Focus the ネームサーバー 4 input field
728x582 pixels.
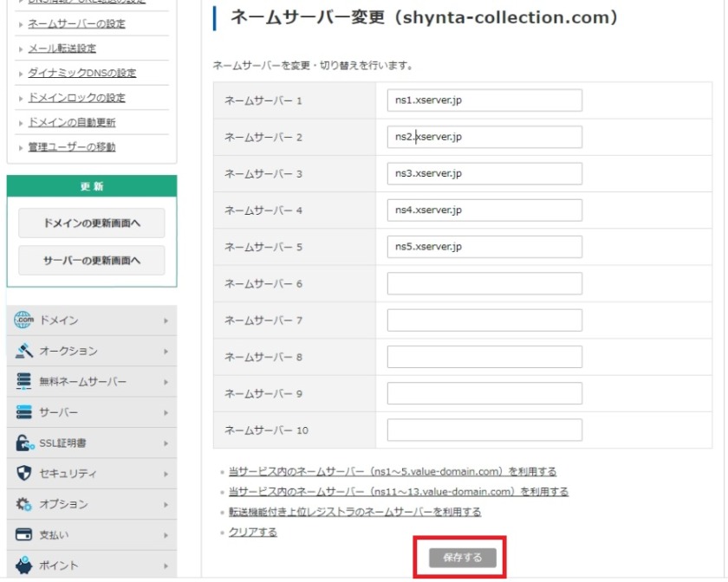[x=484, y=210]
